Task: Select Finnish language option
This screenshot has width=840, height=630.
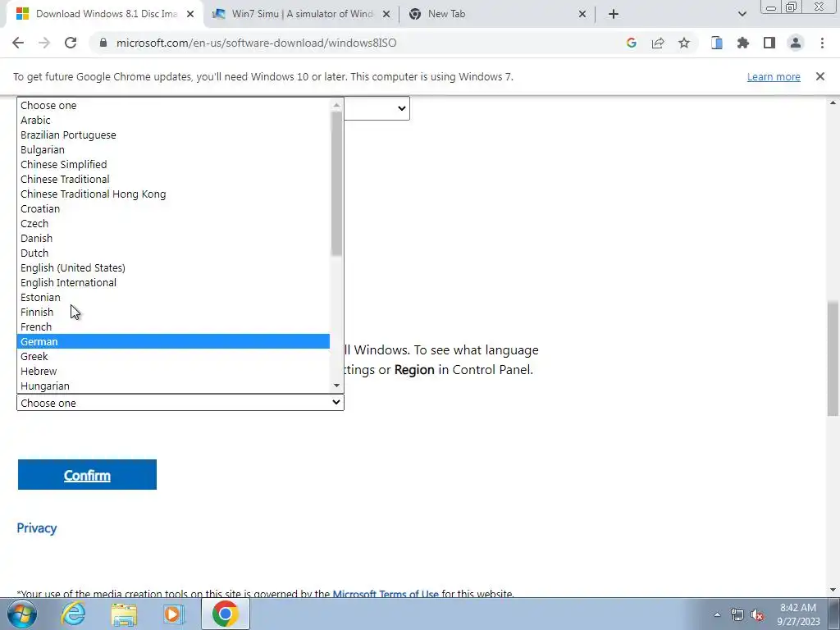Action: [x=173, y=312]
